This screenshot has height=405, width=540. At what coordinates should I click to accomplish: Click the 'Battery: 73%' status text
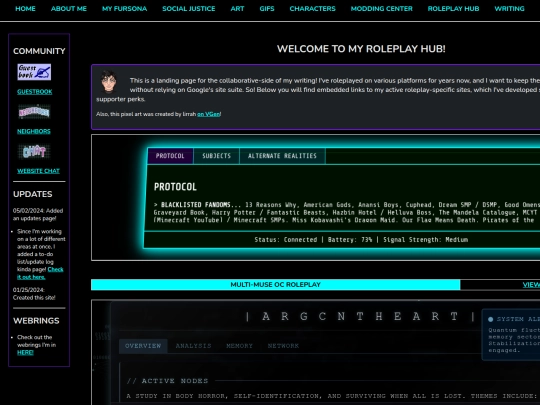coord(350,239)
